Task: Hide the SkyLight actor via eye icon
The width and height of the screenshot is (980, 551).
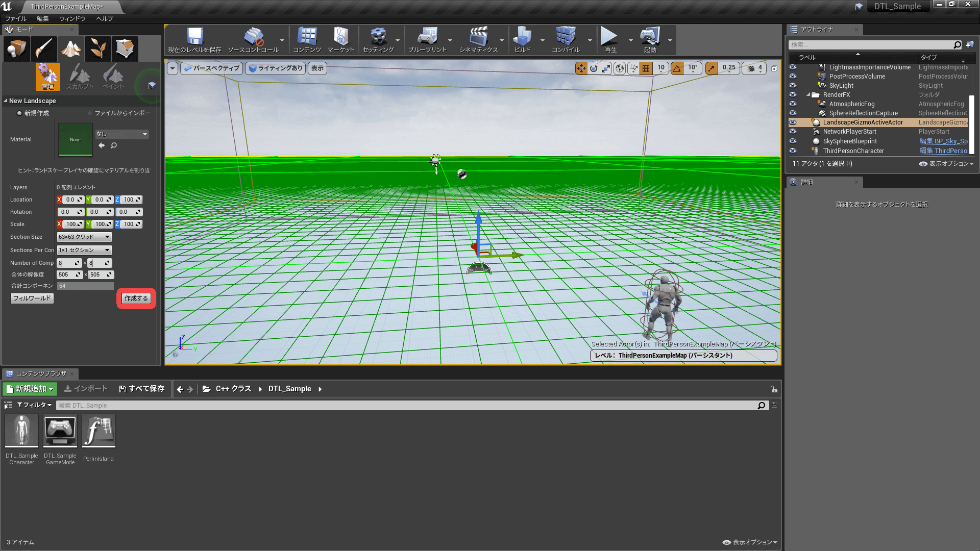Action: (x=793, y=86)
